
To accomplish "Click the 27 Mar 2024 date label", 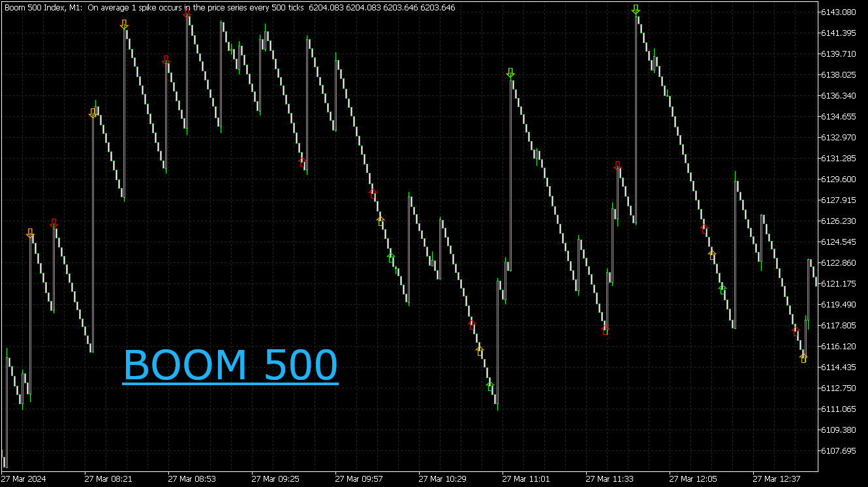I will (24, 479).
